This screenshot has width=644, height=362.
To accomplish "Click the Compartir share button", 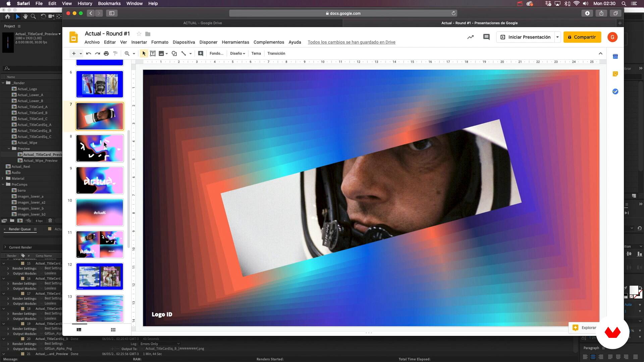I will 582,37.
